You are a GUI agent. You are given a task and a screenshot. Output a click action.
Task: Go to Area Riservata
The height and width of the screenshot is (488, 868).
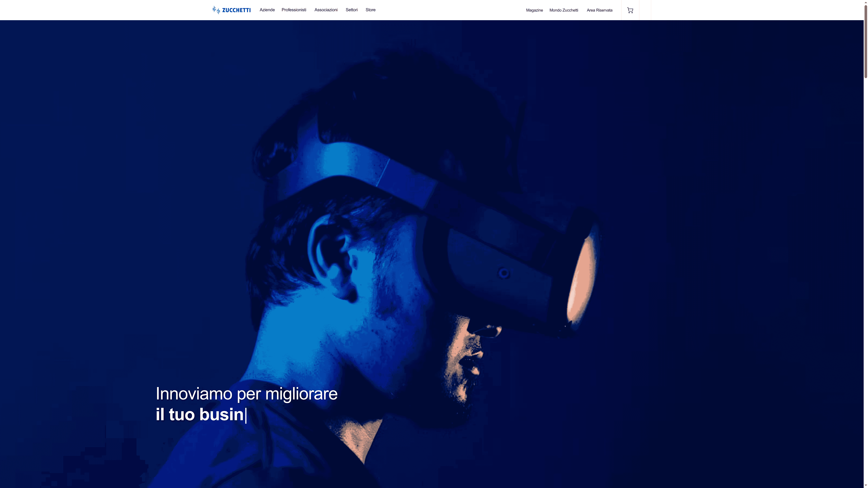pos(599,10)
